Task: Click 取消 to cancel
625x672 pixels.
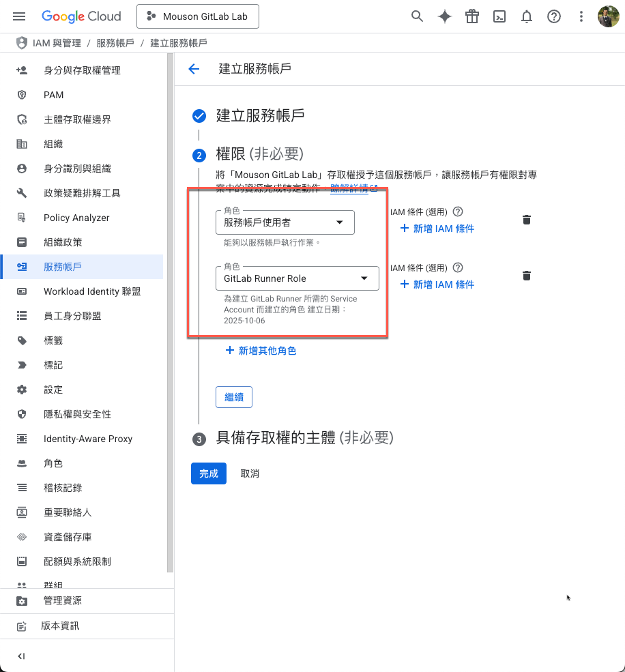Action: 250,473
